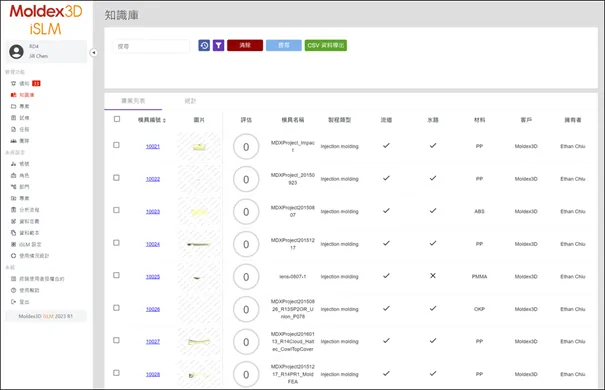Tick the checkbox for mold 10026
The image size is (605, 390).
click(116, 308)
